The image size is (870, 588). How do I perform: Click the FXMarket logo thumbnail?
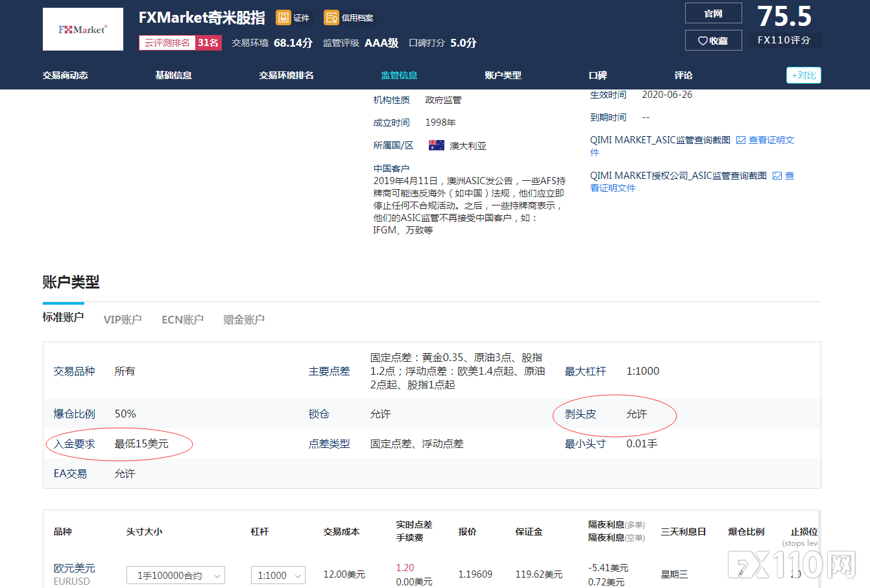point(83,29)
